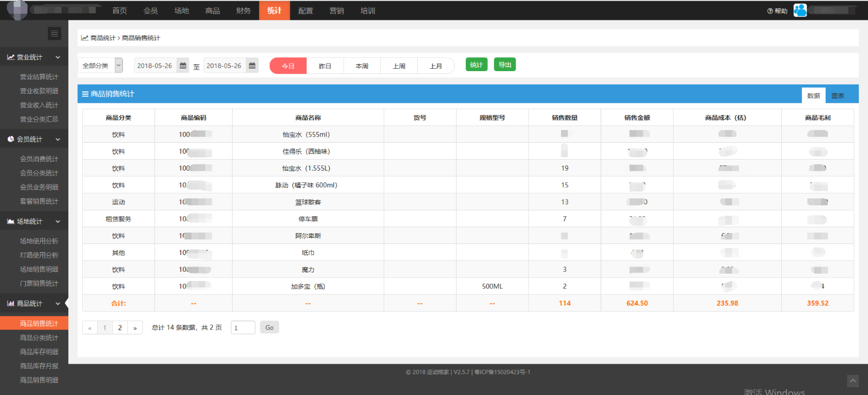
Task: Open the 培训 top menu
Action: [367, 11]
